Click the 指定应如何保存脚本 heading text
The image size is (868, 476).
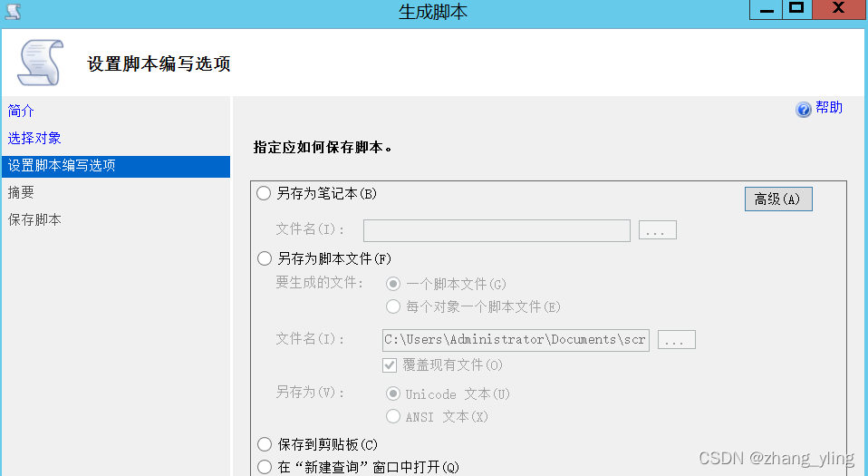[323, 148]
